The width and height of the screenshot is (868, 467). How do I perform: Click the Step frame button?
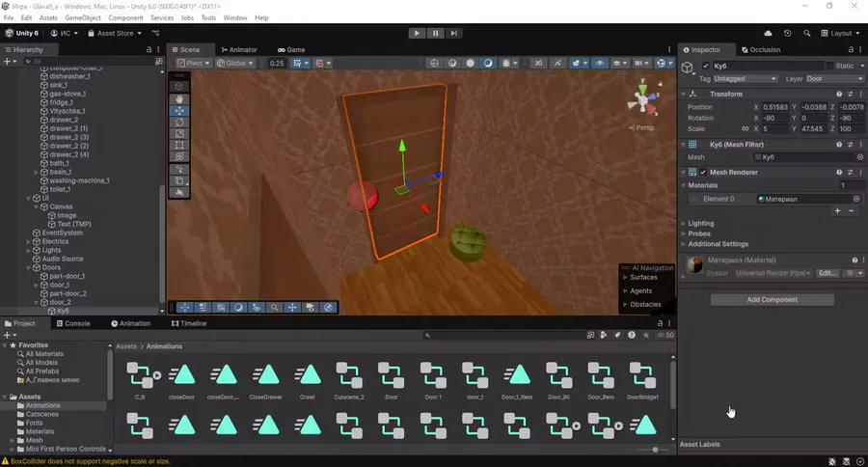coord(453,33)
